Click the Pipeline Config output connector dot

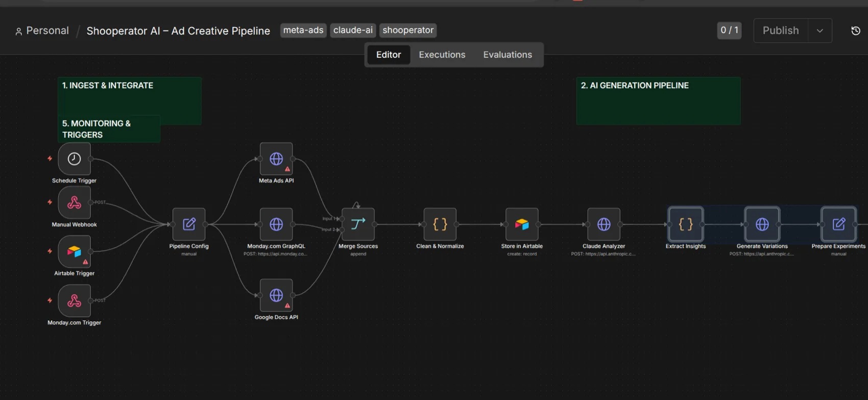click(205, 224)
